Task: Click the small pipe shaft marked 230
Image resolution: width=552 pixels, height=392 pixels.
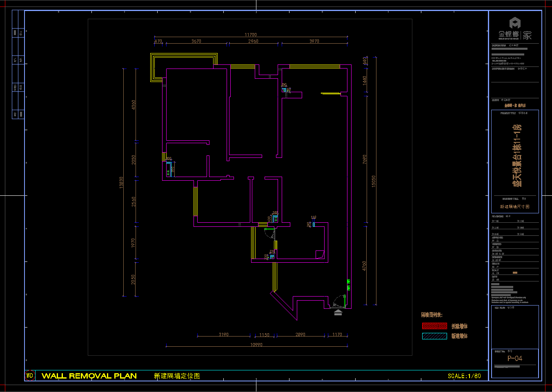Action: click(272, 257)
